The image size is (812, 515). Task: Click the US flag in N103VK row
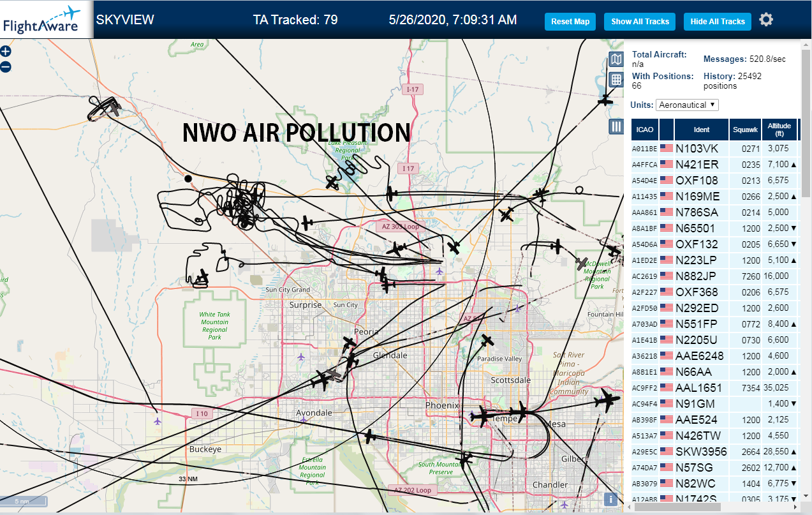pyautogui.click(x=667, y=148)
